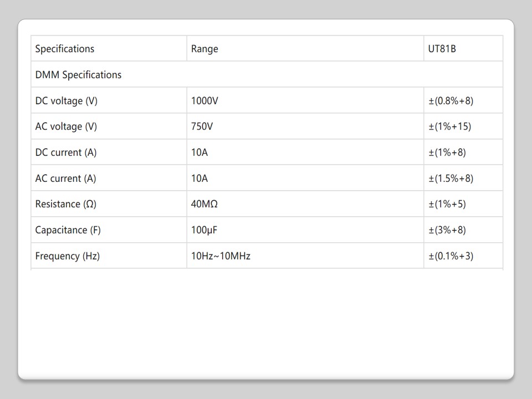Select the Resistance (Ω) cell

pyautogui.click(x=65, y=204)
